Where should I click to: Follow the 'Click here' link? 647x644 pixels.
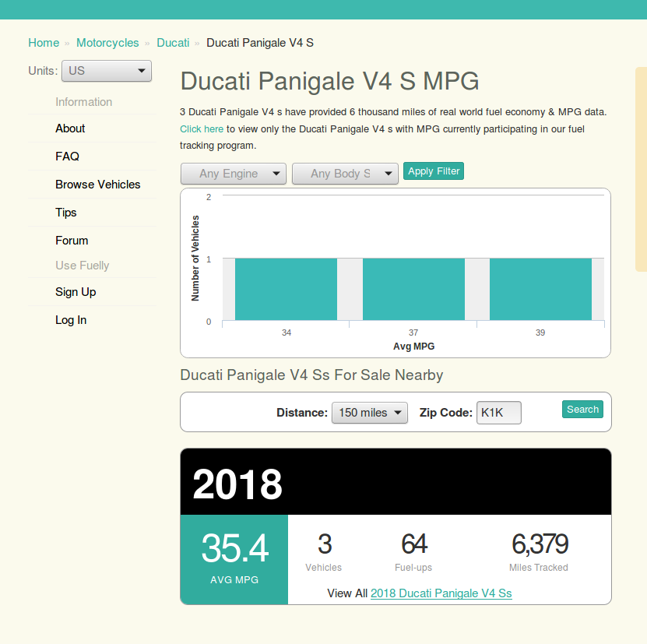(x=202, y=129)
